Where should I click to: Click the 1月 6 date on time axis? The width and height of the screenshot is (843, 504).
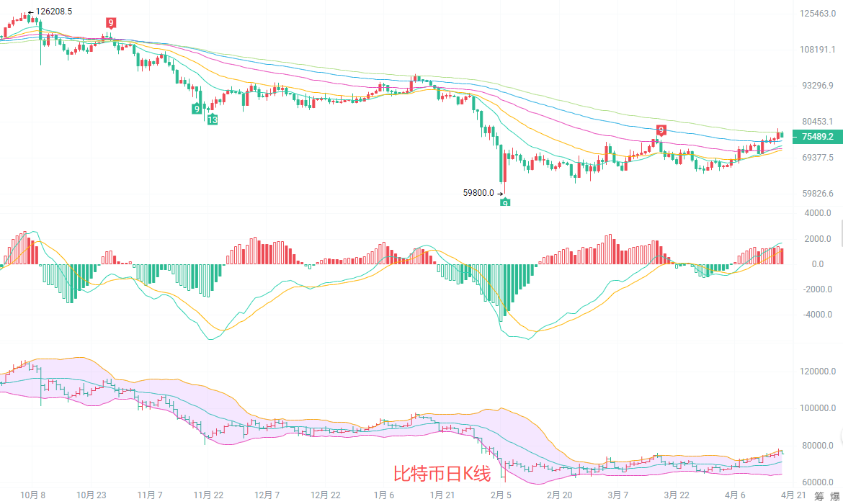pyautogui.click(x=383, y=495)
